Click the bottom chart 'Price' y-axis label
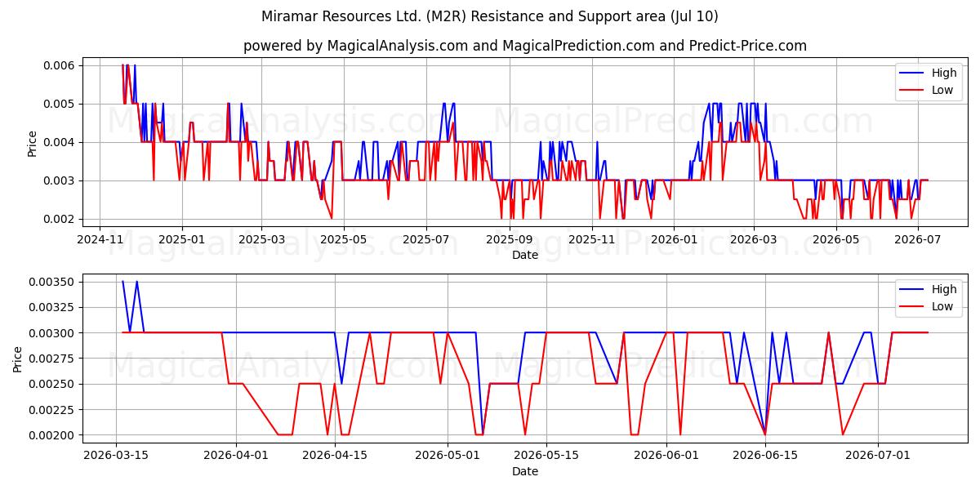980x490 pixels. (18, 359)
